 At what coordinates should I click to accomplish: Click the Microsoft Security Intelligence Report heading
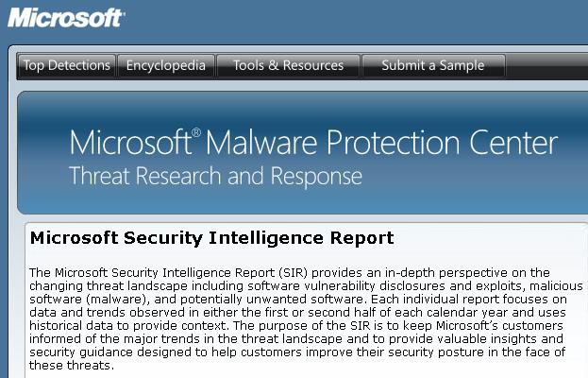click(211, 238)
